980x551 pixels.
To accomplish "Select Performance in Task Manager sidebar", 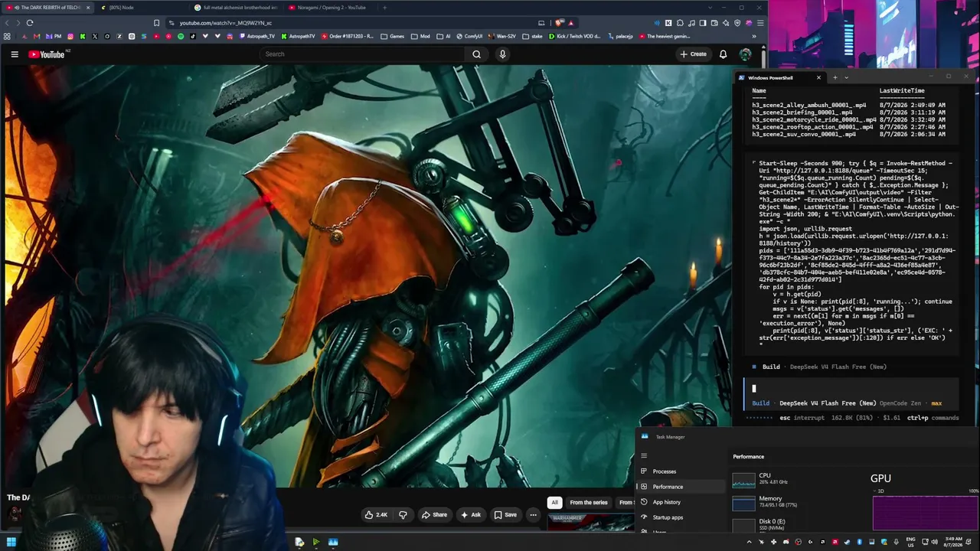I will point(681,487).
